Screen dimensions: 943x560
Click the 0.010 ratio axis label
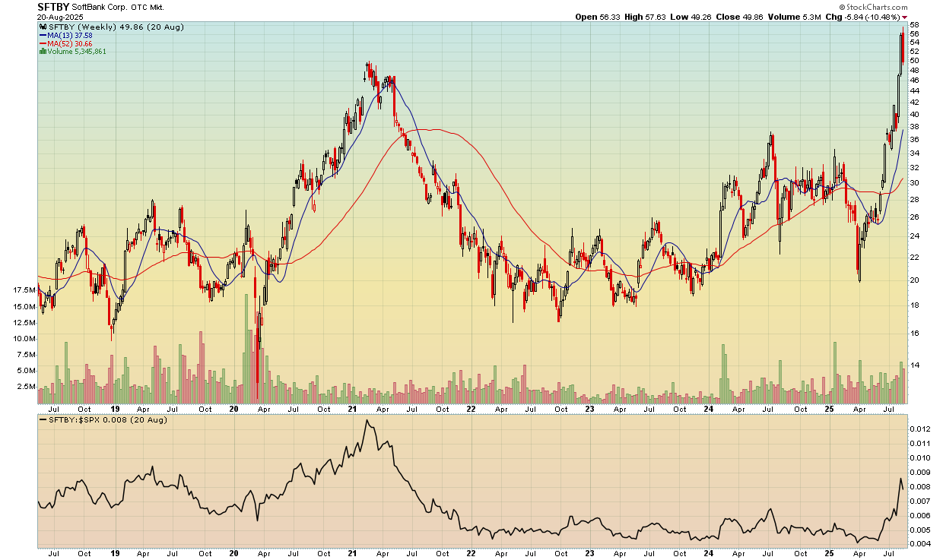919,457
